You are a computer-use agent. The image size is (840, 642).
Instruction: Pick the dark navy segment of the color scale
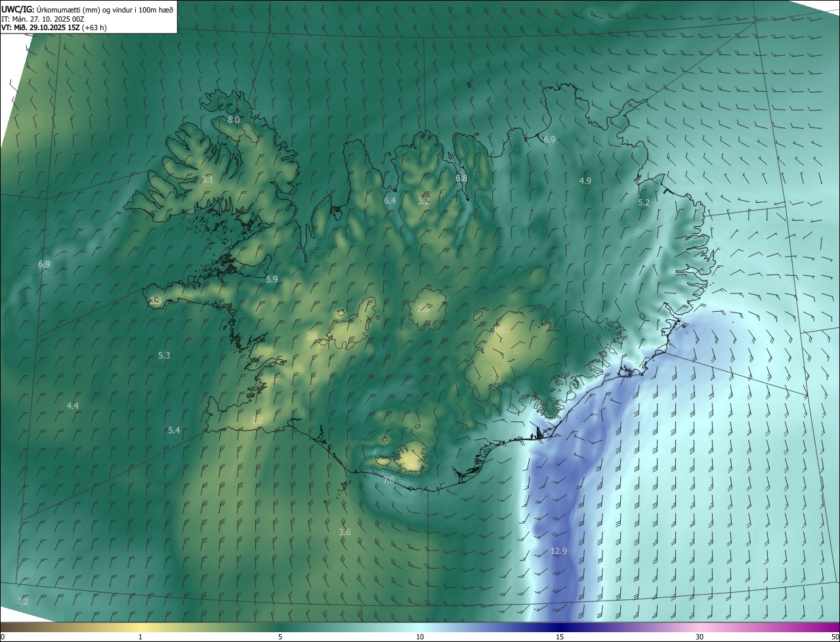pos(560,627)
